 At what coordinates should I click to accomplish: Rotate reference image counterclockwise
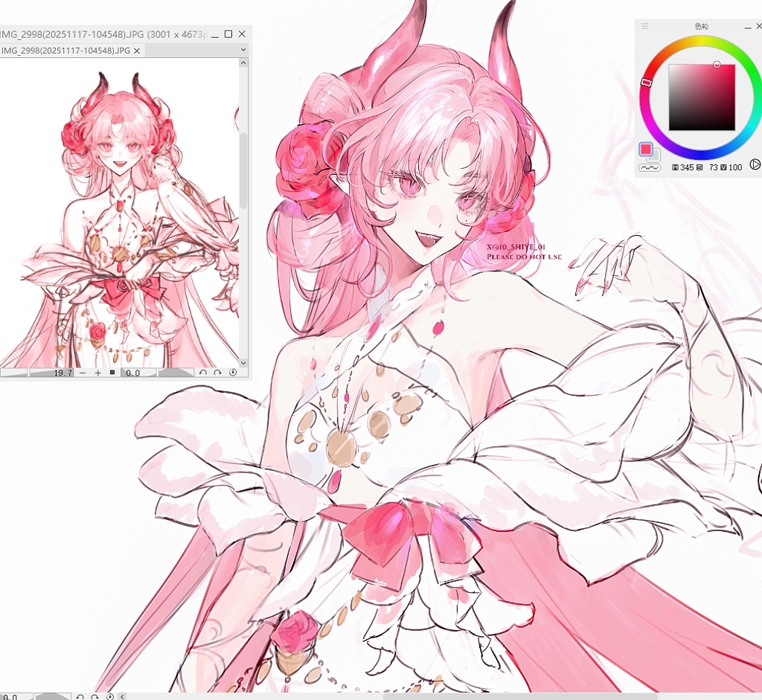(x=202, y=373)
